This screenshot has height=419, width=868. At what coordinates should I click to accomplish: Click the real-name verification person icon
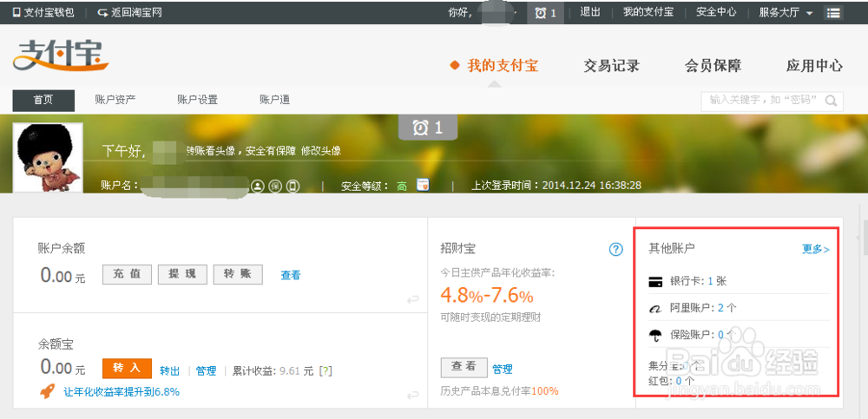coord(258,187)
